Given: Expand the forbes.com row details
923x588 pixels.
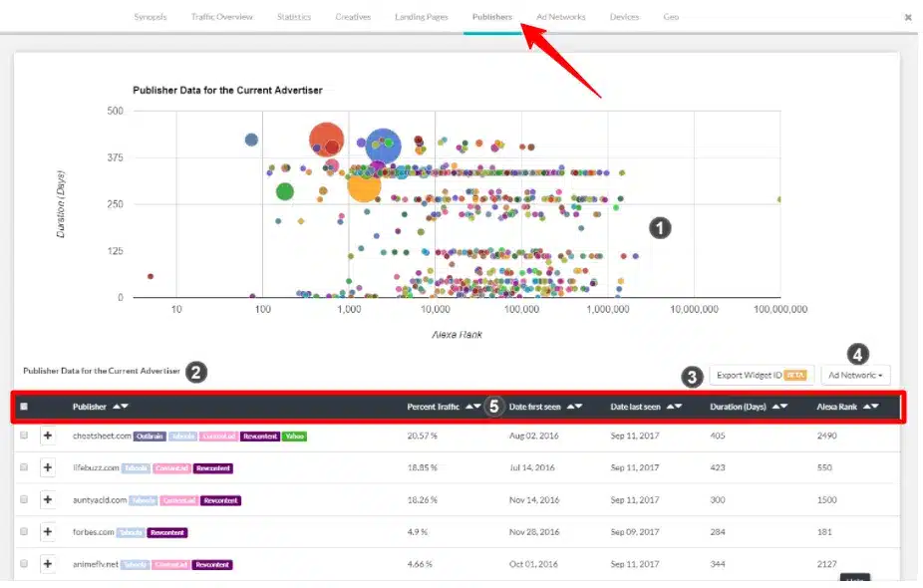Looking at the screenshot, I should [x=48, y=531].
